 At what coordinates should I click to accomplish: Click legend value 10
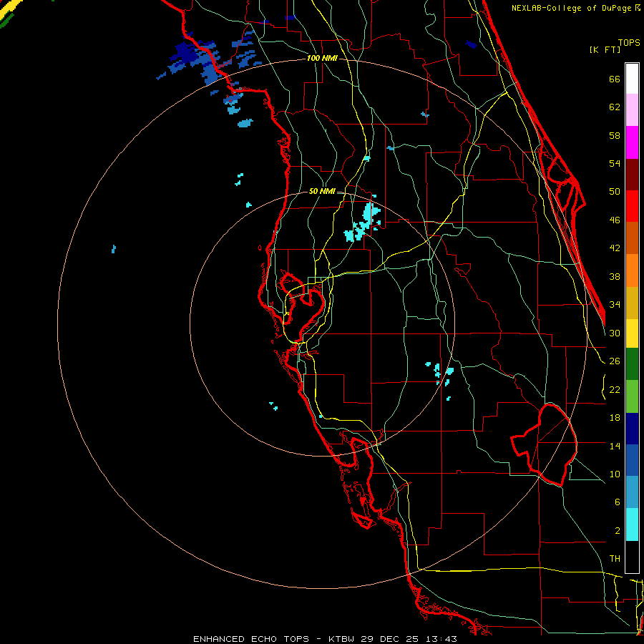click(615, 474)
